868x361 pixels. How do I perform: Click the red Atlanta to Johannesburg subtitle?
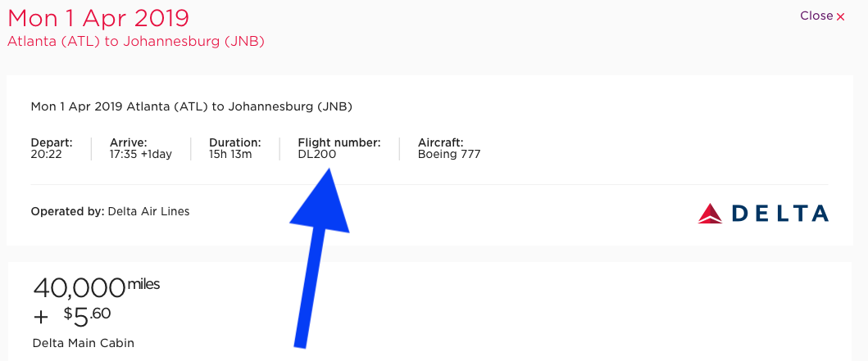tap(136, 41)
